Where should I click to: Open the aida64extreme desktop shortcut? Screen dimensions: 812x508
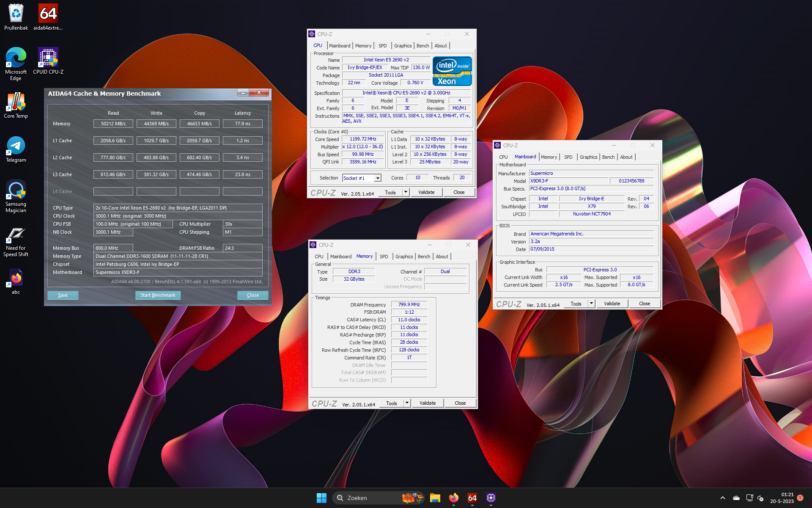(x=48, y=17)
